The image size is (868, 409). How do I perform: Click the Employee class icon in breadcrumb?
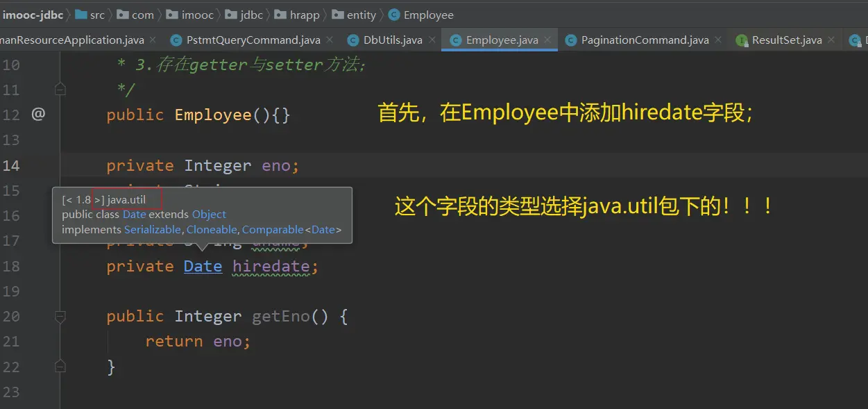click(x=394, y=15)
